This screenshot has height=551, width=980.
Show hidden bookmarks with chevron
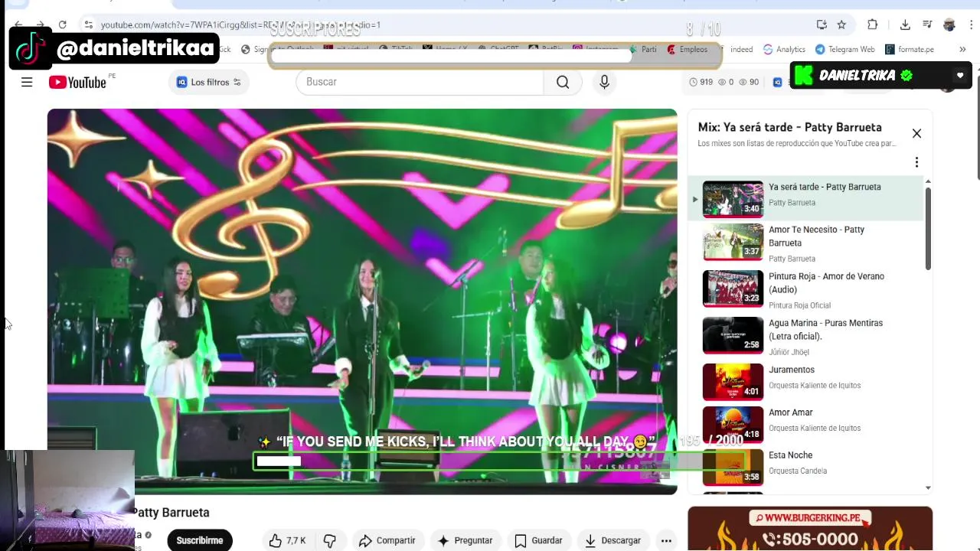tap(962, 49)
